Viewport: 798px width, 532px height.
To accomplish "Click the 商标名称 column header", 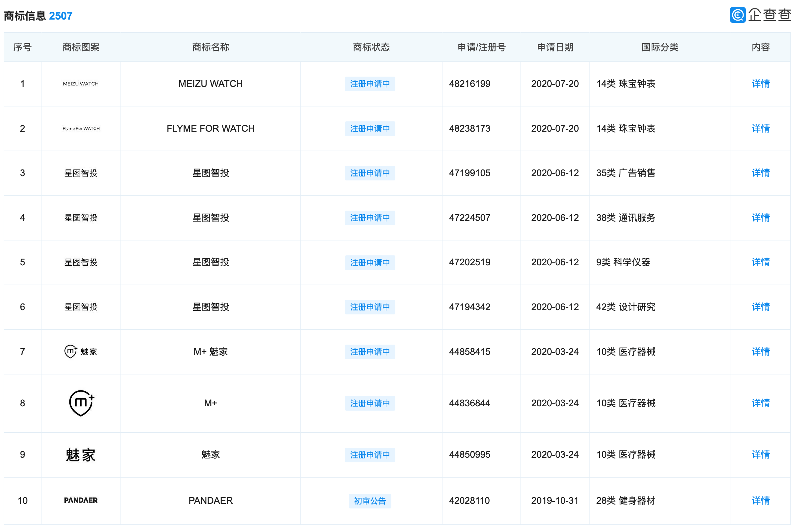I will click(210, 47).
